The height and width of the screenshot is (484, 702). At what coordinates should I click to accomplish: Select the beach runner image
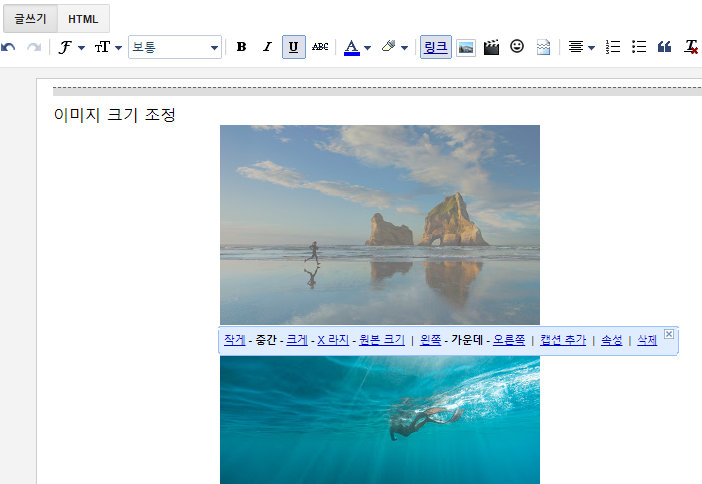pyautogui.click(x=380, y=225)
